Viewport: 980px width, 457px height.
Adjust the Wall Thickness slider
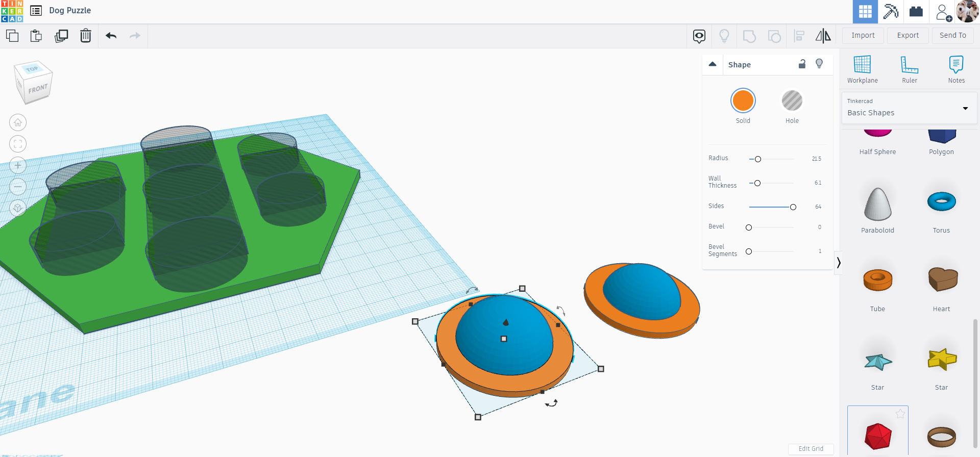757,183
